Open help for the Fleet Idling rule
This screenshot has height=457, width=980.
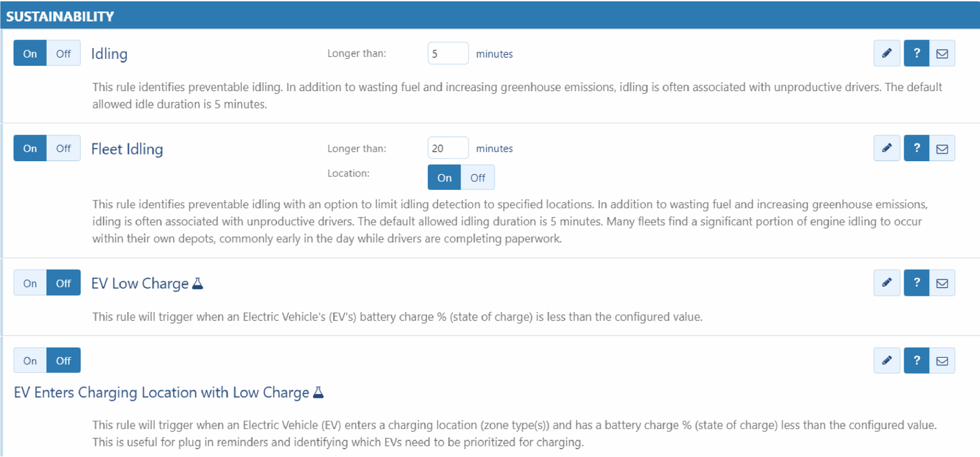pos(916,148)
